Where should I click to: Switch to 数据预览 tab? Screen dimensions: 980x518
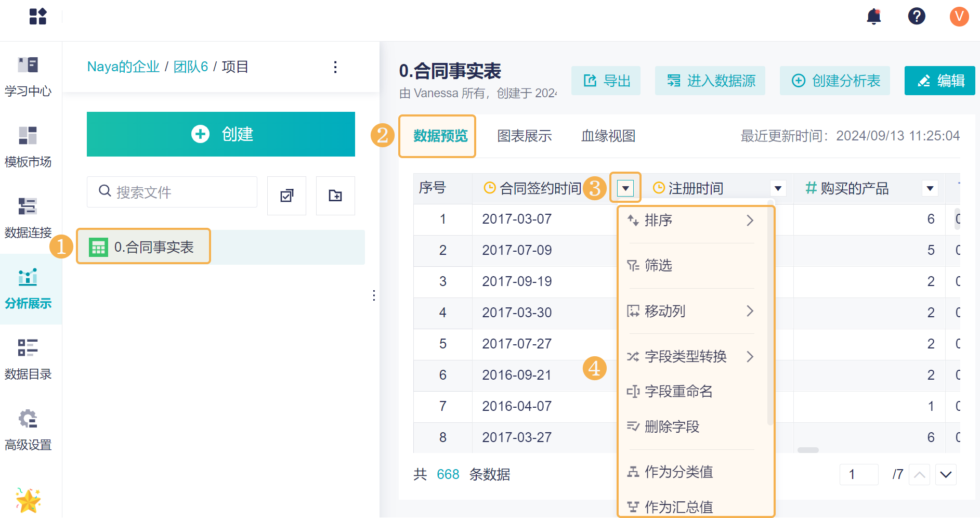tap(440, 136)
